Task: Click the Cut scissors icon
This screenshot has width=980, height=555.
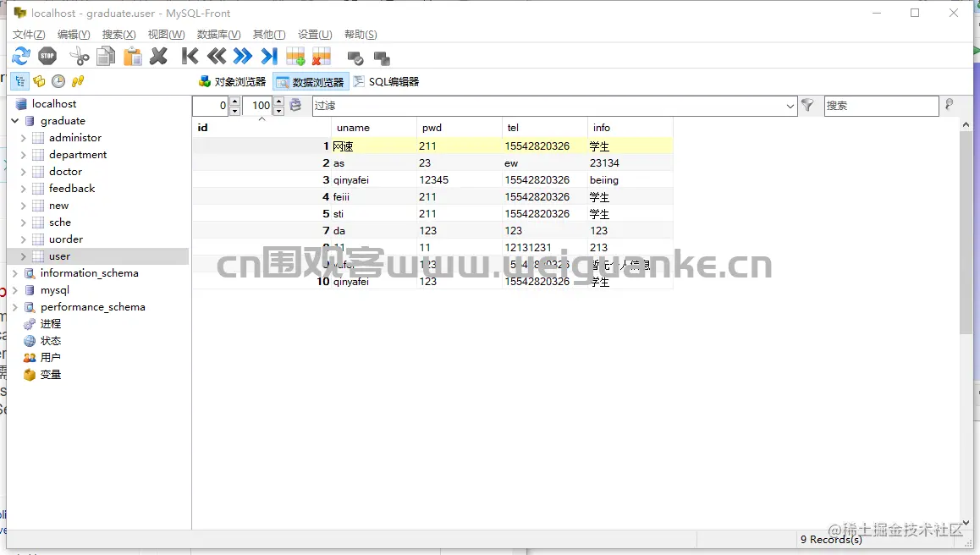Action: [x=80, y=56]
